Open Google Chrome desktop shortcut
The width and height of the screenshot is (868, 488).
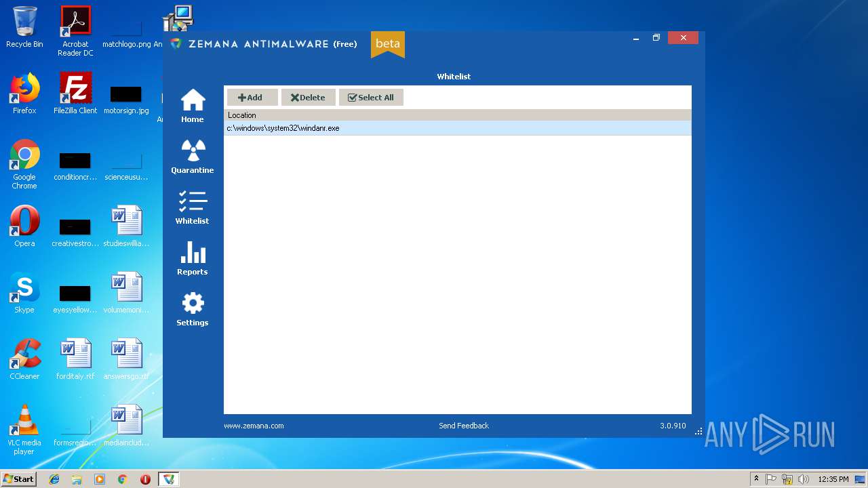tap(24, 165)
